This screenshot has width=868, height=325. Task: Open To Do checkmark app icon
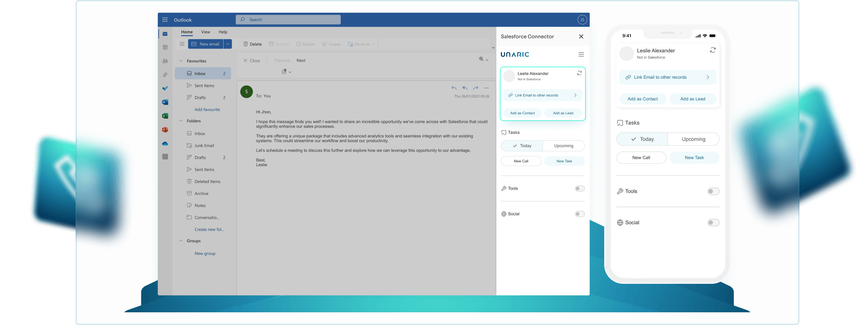(x=165, y=88)
